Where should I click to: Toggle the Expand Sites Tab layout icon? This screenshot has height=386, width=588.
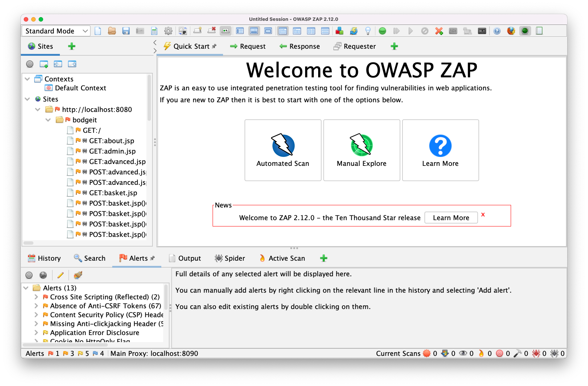(240, 31)
